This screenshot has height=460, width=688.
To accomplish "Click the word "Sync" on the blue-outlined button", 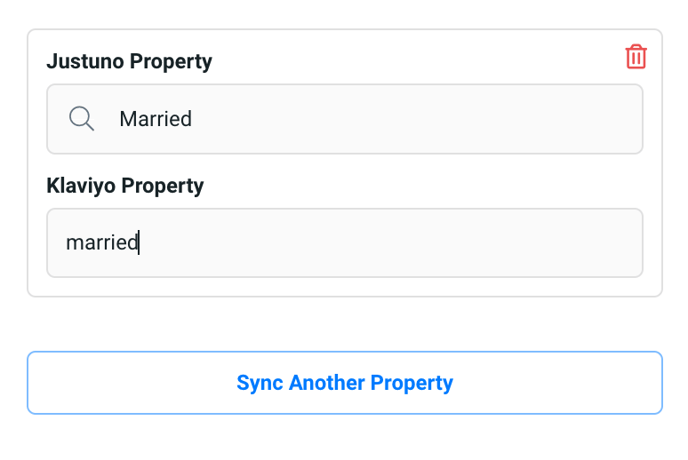I will pyautogui.click(x=260, y=383).
